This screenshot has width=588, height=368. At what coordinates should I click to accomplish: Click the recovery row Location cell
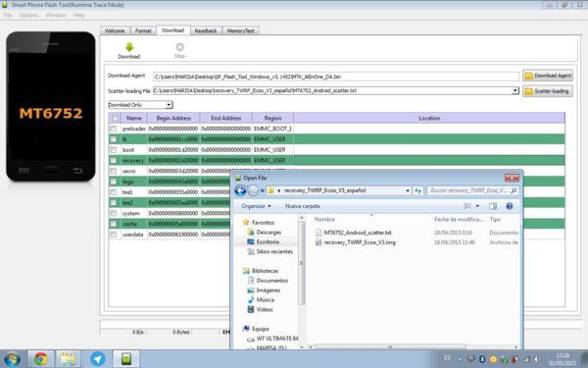pyautogui.click(x=429, y=160)
